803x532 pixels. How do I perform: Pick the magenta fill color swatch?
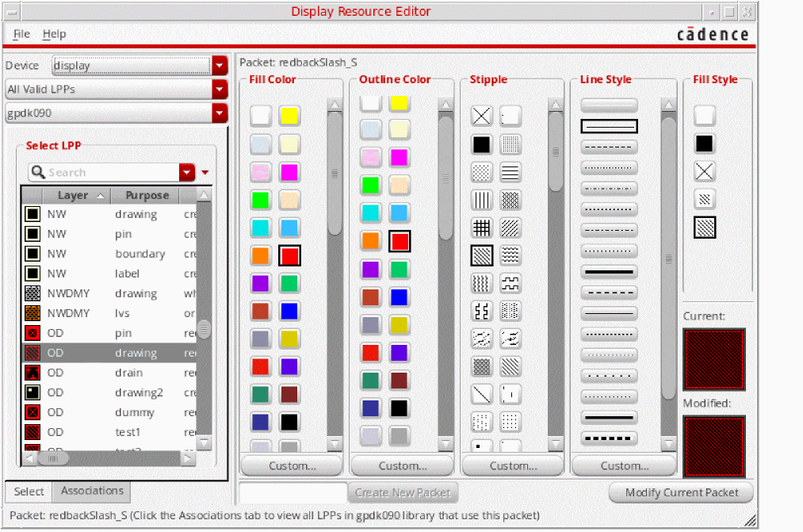289,172
